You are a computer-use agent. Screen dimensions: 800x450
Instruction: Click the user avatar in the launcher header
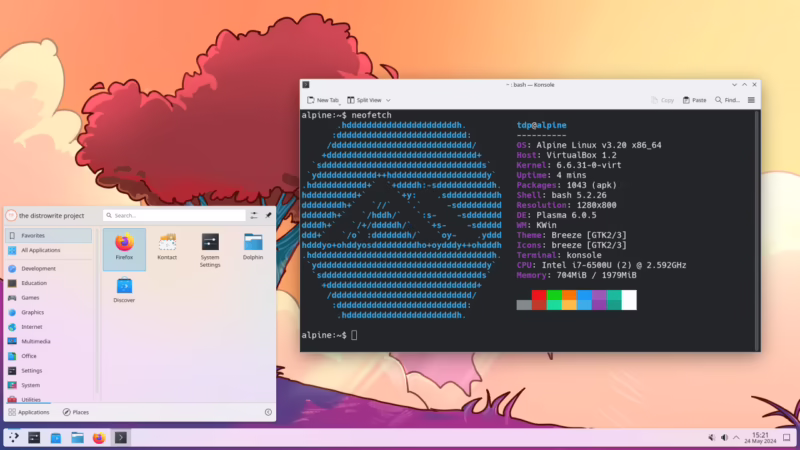[11, 216]
